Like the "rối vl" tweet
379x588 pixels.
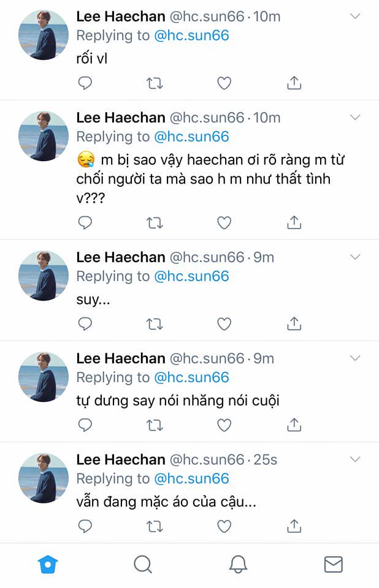(224, 83)
